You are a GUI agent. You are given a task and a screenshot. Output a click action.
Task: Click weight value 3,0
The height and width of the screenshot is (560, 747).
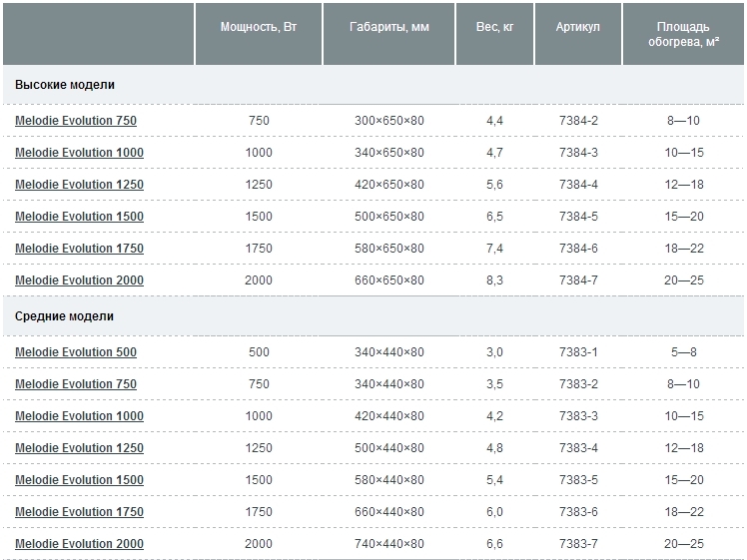click(x=494, y=352)
